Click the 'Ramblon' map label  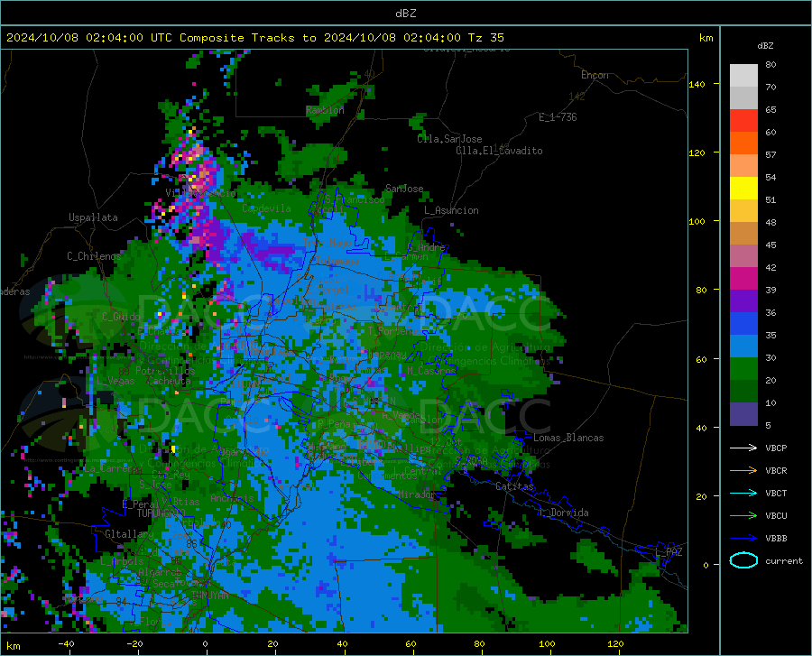tap(325, 110)
